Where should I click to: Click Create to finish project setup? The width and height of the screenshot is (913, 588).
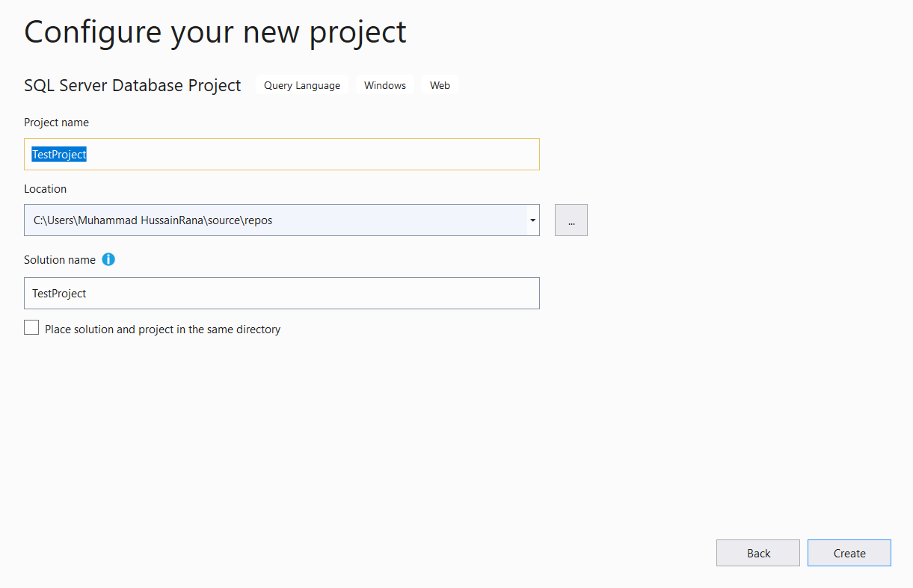point(849,553)
